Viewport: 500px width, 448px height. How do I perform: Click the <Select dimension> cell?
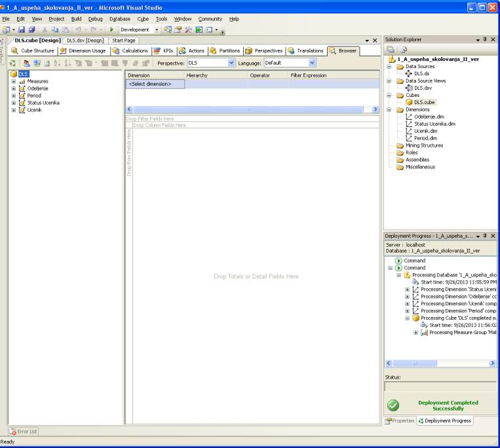pos(155,84)
